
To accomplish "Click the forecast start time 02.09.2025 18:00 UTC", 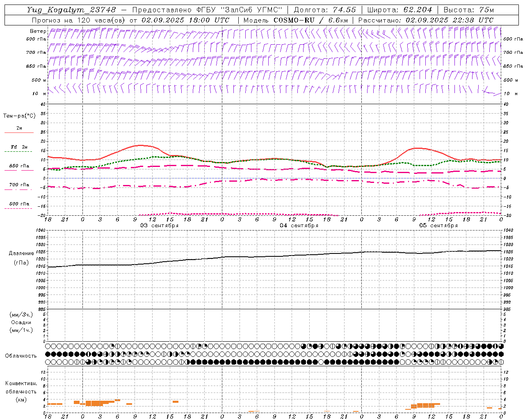I will coord(185,20).
